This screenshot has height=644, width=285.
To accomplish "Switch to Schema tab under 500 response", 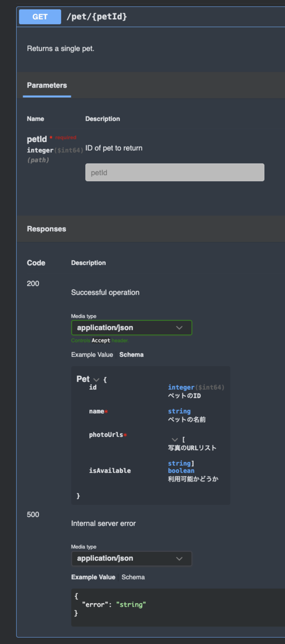I will (133, 577).
